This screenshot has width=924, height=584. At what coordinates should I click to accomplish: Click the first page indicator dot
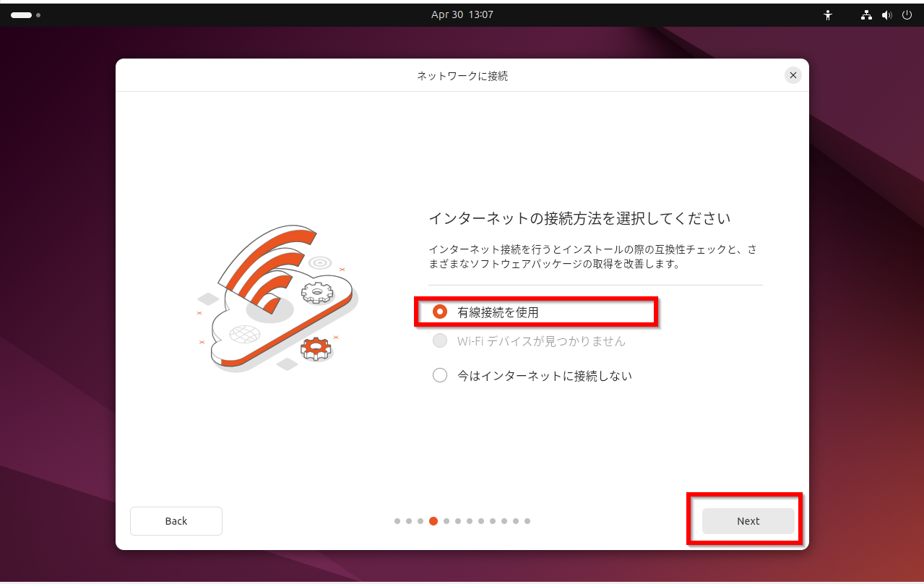pos(397,521)
